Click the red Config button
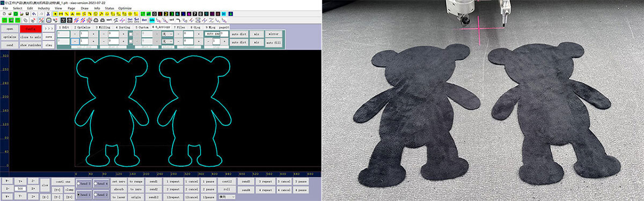 [x=31, y=29]
